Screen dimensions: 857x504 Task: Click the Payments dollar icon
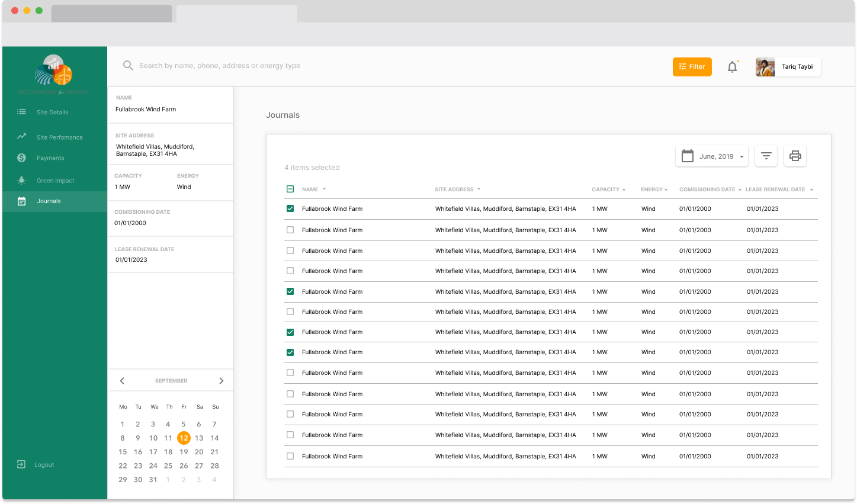pyautogui.click(x=21, y=158)
